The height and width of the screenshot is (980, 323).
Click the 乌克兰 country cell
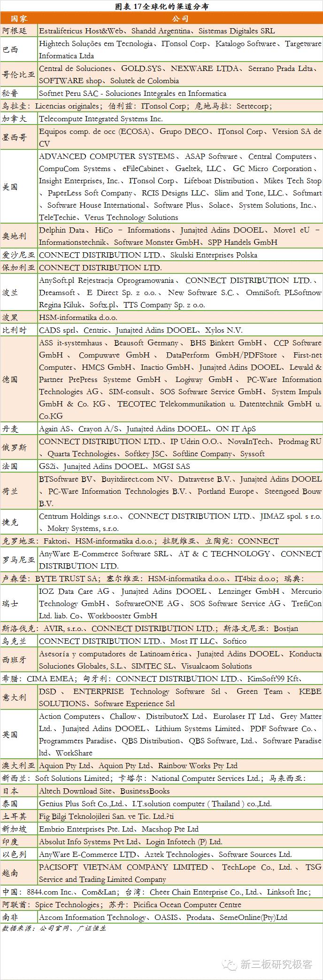click(x=19, y=641)
